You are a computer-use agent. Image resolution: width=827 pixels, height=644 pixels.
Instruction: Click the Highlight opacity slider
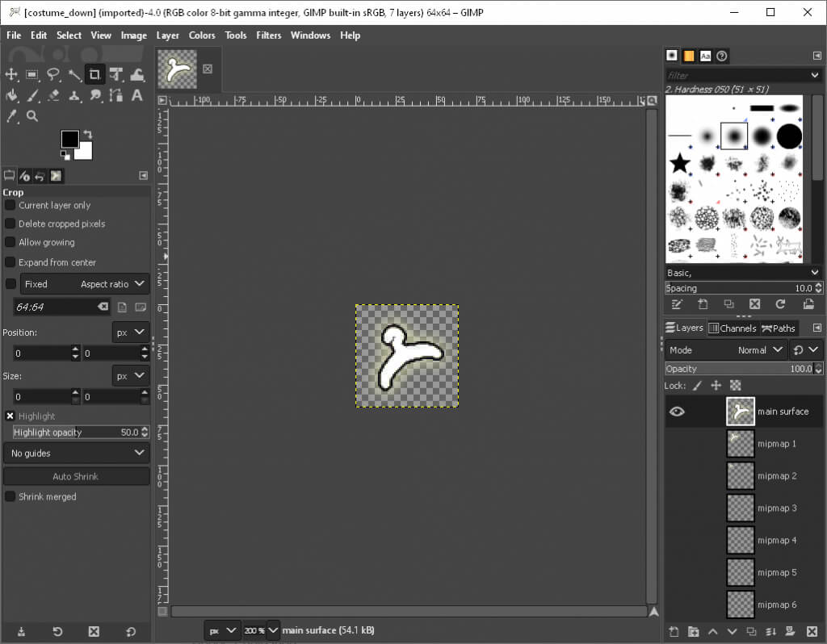(x=76, y=433)
